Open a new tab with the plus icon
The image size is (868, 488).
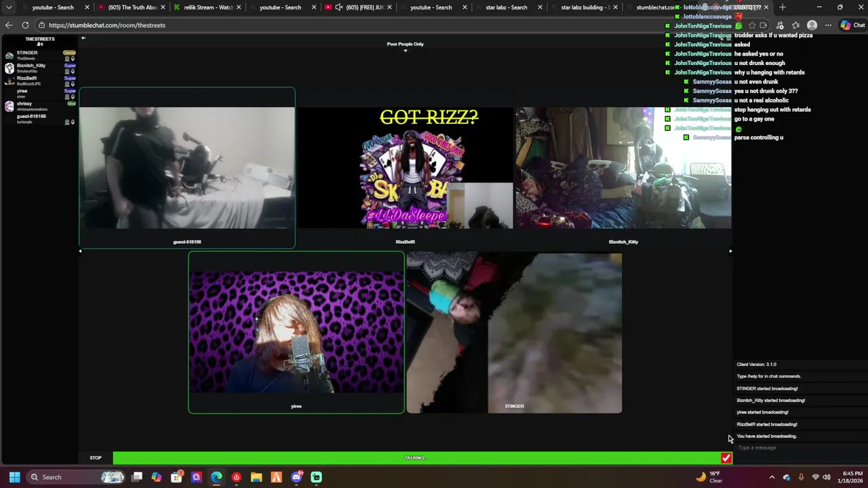(783, 7)
